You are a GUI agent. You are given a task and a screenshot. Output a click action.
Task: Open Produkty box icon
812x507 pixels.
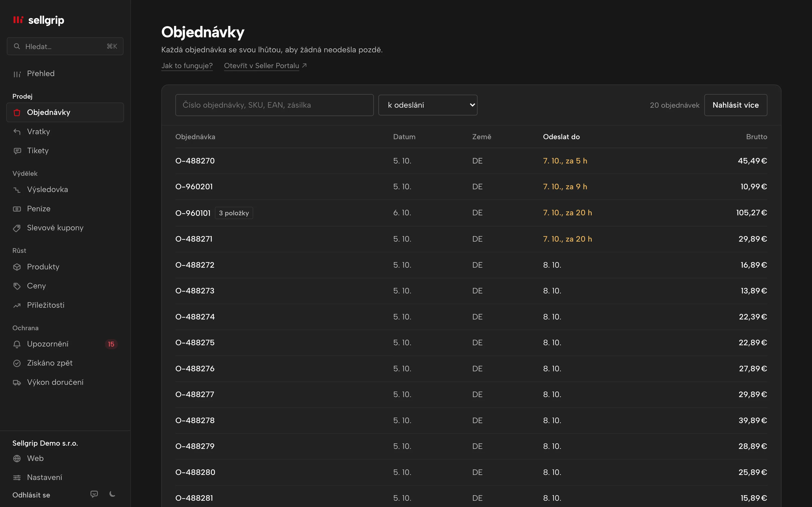17,267
